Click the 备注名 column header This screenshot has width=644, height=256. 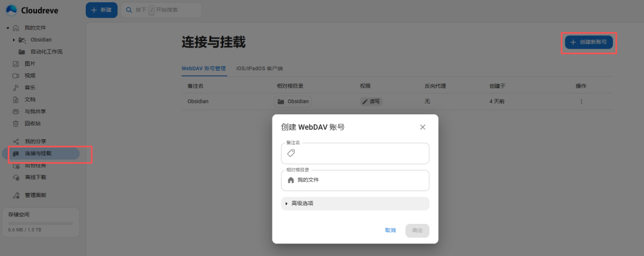pos(196,86)
